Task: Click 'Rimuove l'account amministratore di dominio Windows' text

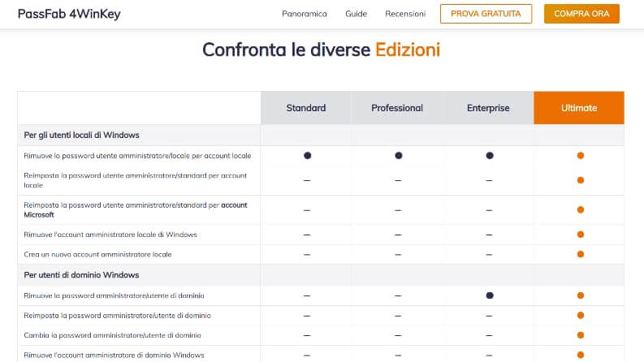Action: 114,355
